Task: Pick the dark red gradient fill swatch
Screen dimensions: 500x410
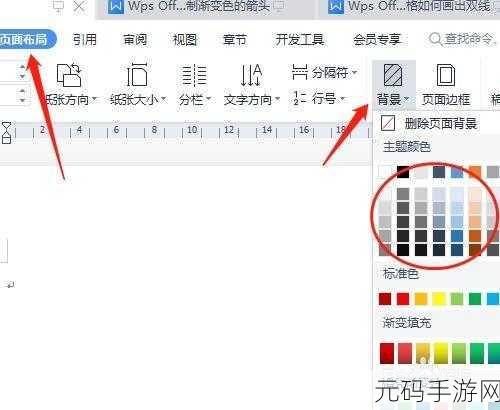Action: tap(387, 354)
